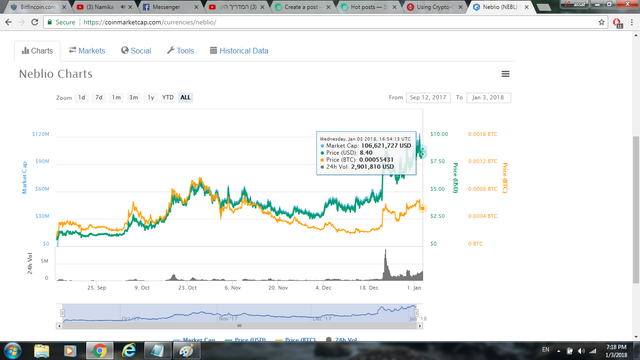Screen dimensions: 640x360
Task: Set chart zoom to 1m
Action: click(x=116, y=98)
